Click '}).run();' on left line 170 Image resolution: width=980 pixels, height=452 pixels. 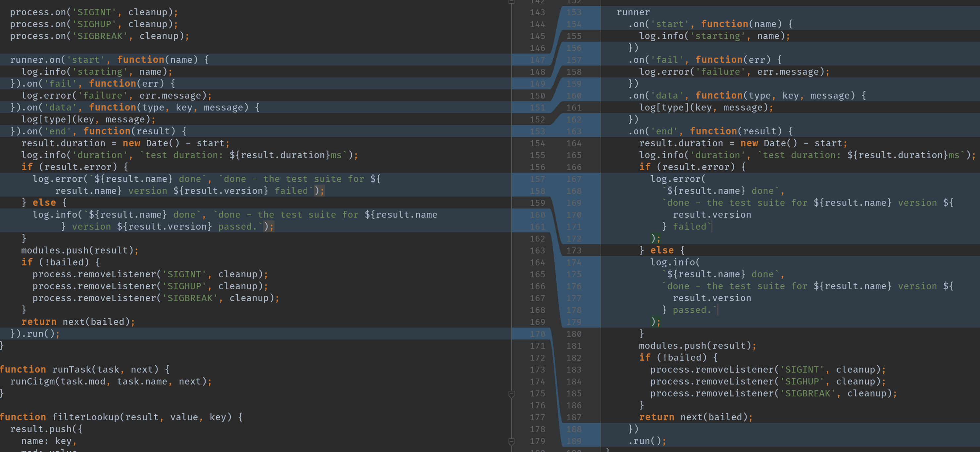[x=35, y=334]
